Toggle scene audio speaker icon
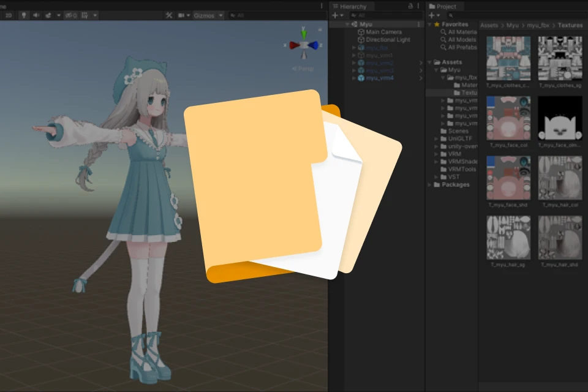The image size is (588, 392). point(36,15)
